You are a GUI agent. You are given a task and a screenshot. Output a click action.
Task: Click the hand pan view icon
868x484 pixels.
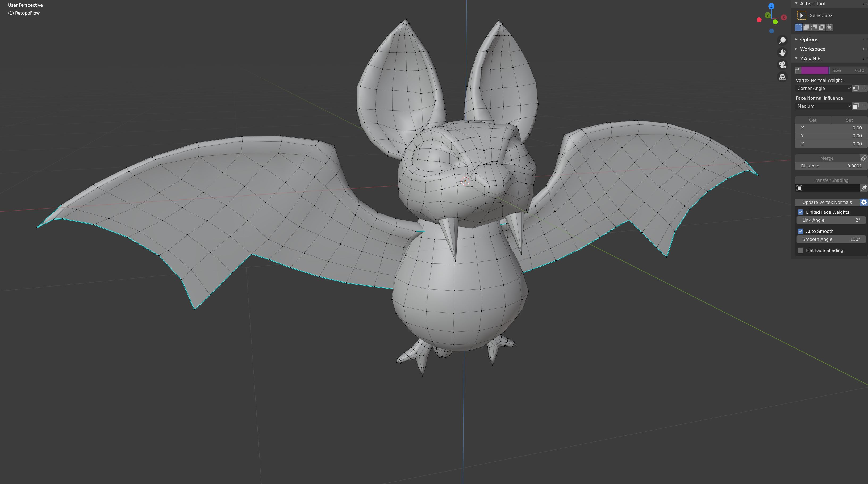(x=782, y=53)
